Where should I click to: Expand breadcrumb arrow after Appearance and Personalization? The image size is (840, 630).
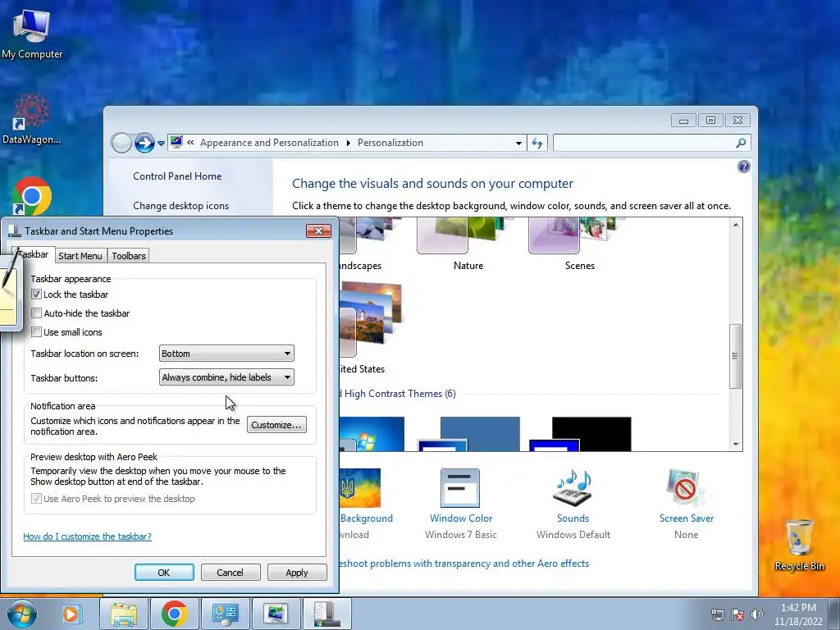[x=348, y=143]
